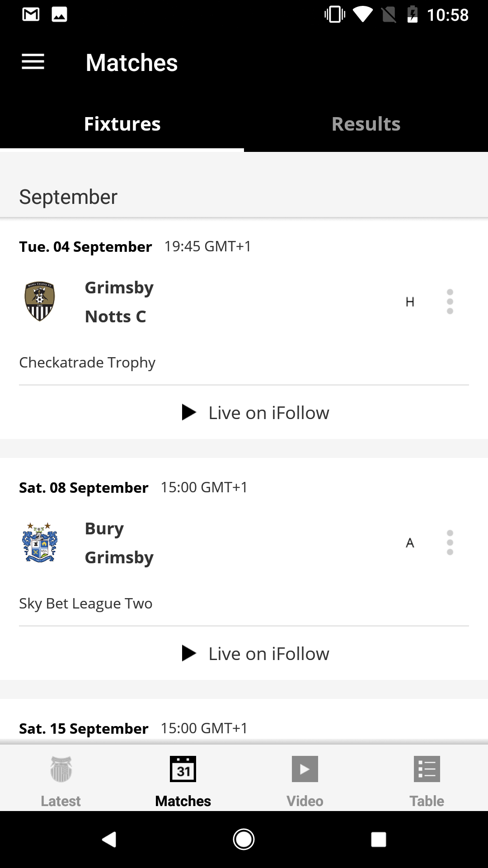Open more options for Grimsby vs Notts C

(x=450, y=302)
